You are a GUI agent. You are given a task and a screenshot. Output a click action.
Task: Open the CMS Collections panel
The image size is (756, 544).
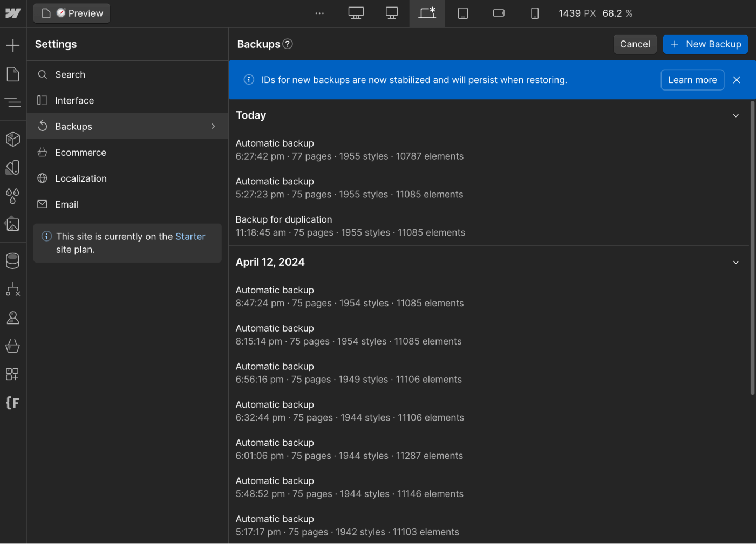[x=13, y=260]
